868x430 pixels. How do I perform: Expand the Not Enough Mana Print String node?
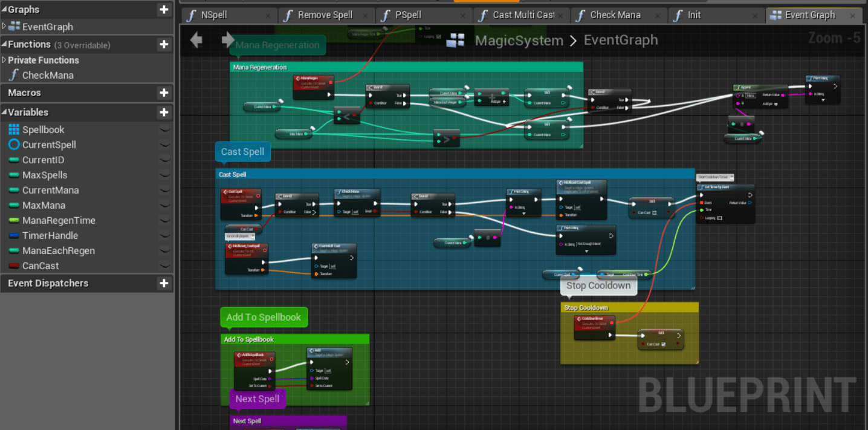586,252
